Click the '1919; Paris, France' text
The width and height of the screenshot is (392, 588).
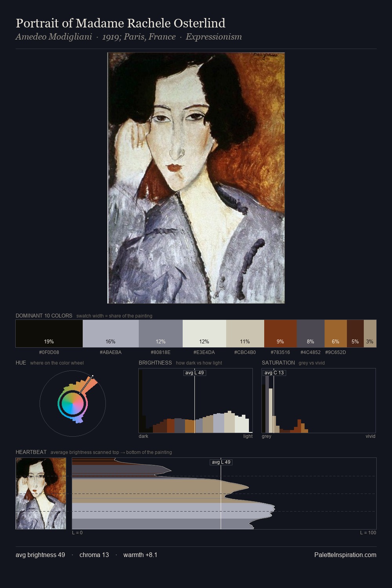coord(139,37)
